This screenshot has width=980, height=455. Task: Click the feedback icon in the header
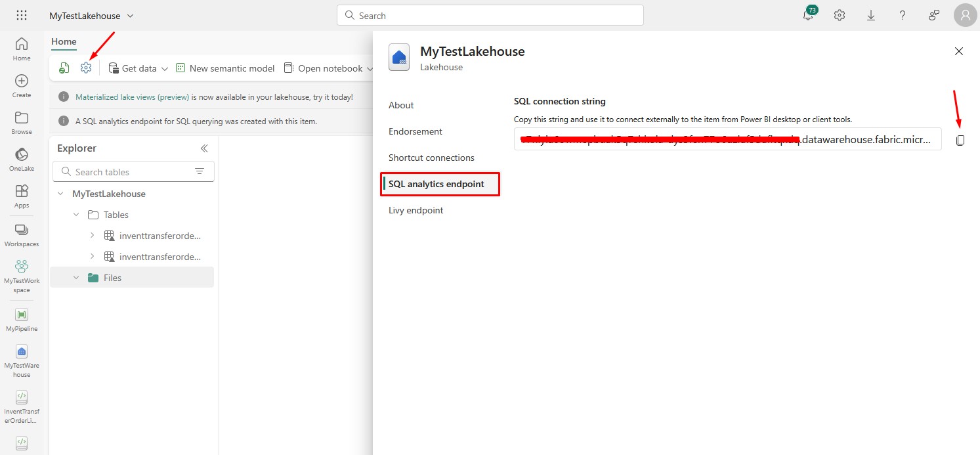(x=934, y=15)
